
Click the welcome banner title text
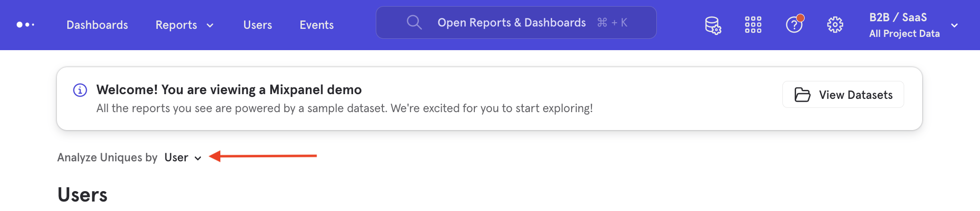pos(229,90)
